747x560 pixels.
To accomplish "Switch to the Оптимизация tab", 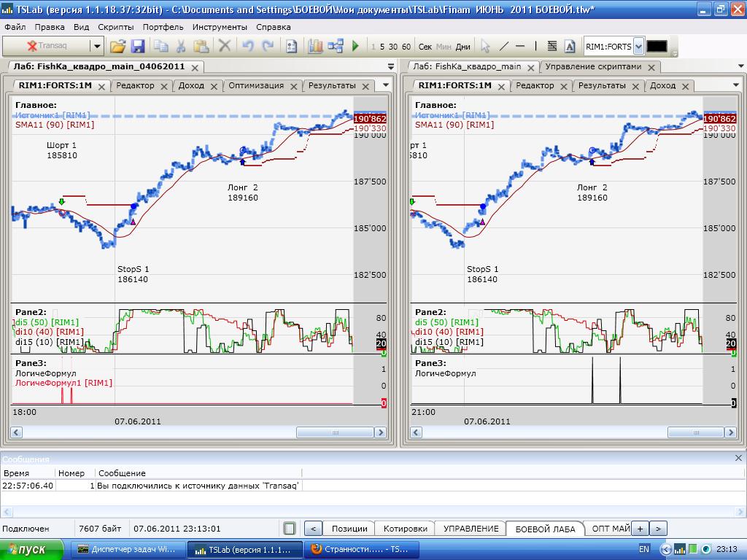I will (255, 85).
